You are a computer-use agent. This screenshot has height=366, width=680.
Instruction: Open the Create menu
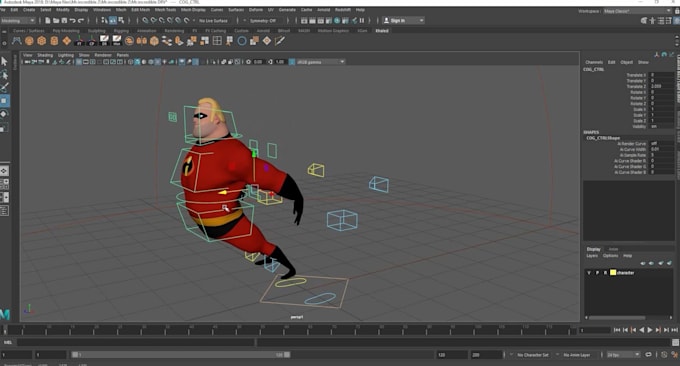[29, 10]
